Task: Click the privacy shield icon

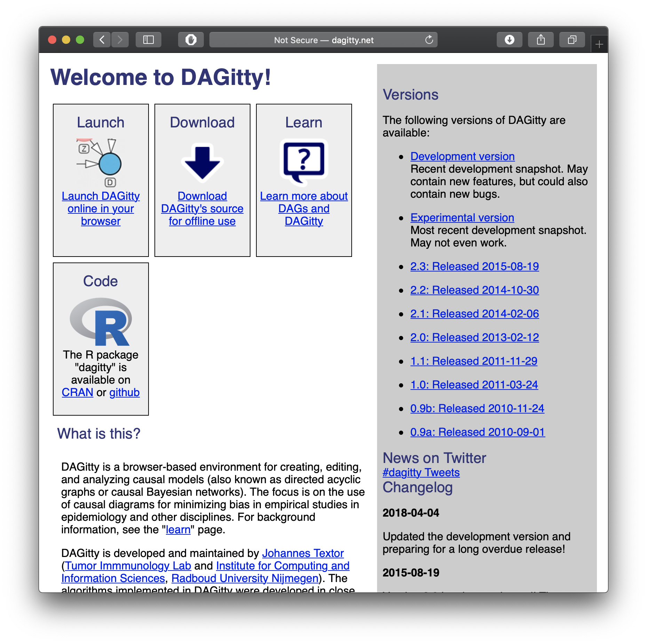Action: coord(191,40)
